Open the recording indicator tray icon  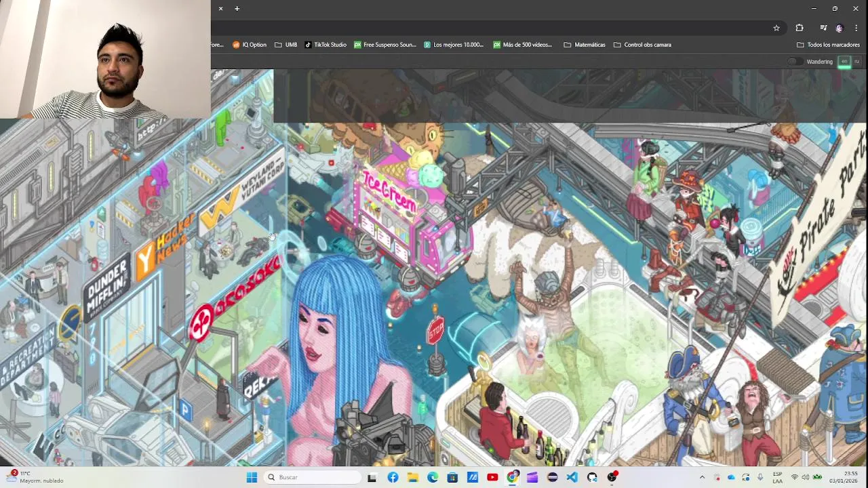(x=717, y=477)
